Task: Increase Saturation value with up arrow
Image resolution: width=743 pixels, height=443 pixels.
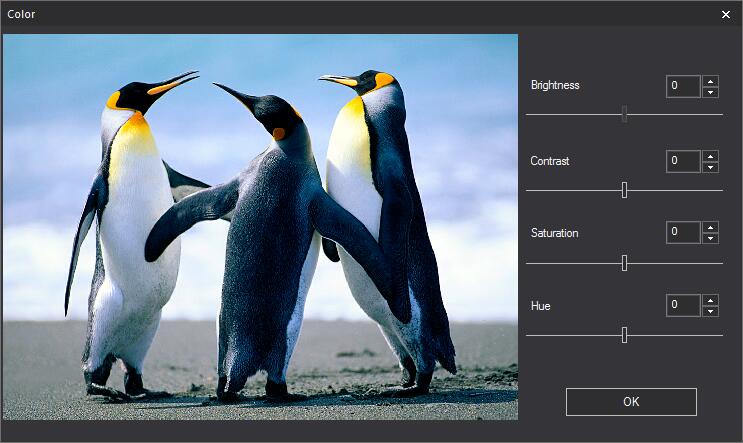Action: pyautogui.click(x=710, y=227)
